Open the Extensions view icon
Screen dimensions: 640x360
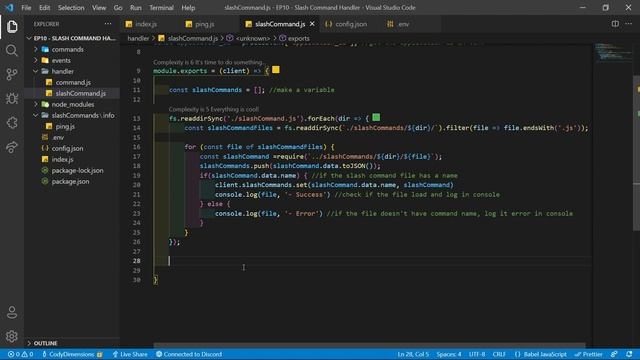click(12, 122)
